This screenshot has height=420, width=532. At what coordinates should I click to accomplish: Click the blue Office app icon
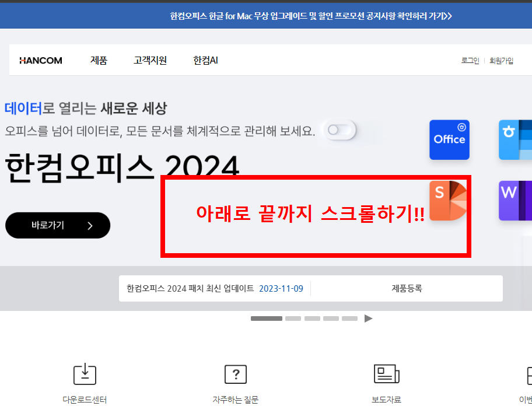(x=449, y=139)
